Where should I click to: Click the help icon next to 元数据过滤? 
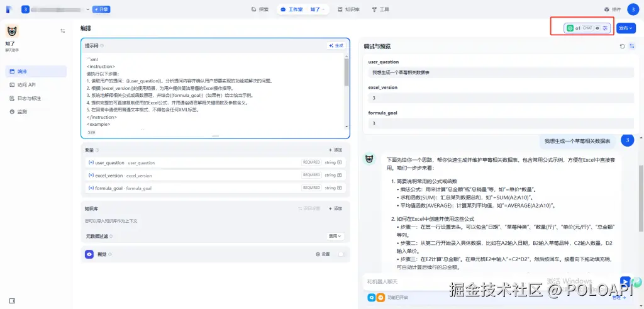click(111, 236)
